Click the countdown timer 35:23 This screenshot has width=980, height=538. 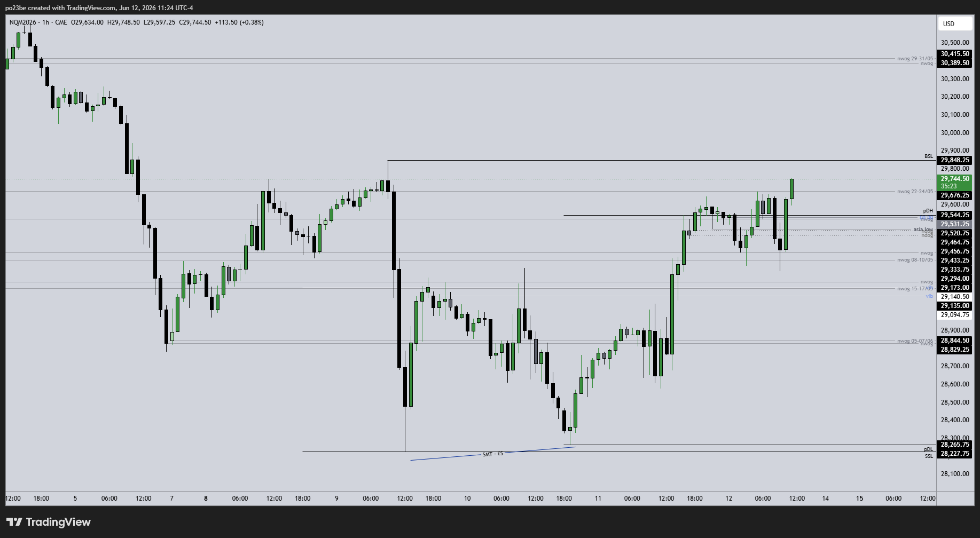pos(948,186)
